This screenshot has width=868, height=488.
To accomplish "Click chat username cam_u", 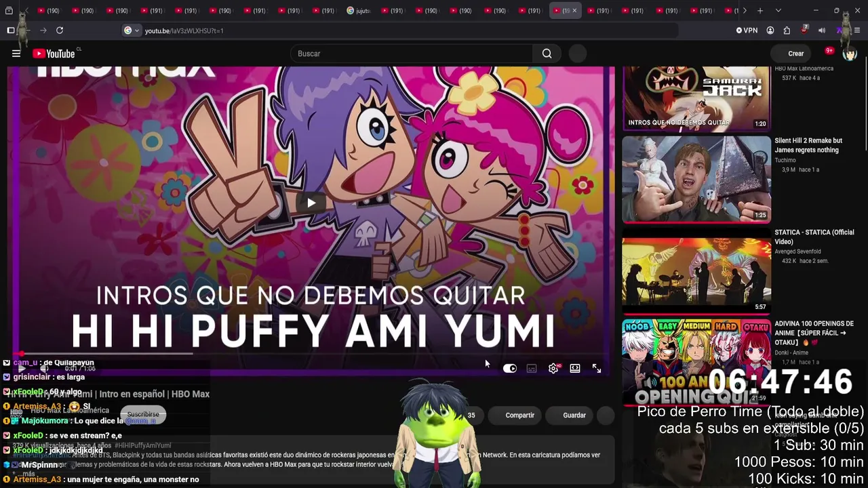I will (x=25, y=363).
